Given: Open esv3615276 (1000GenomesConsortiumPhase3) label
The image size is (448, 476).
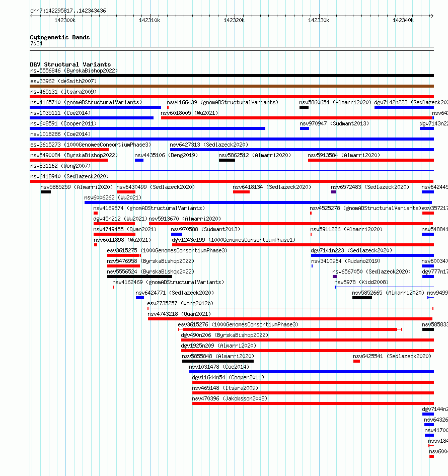Looking at the screenshot, I should (x=238, y=325).
